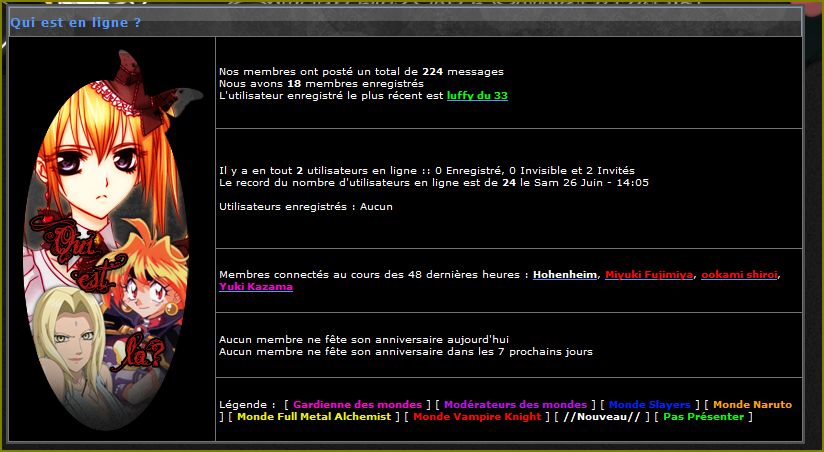The height and width of the screenshot is (452, 824).
Task: Open Yuki Kazama's profile link
Action: point(256,286)
